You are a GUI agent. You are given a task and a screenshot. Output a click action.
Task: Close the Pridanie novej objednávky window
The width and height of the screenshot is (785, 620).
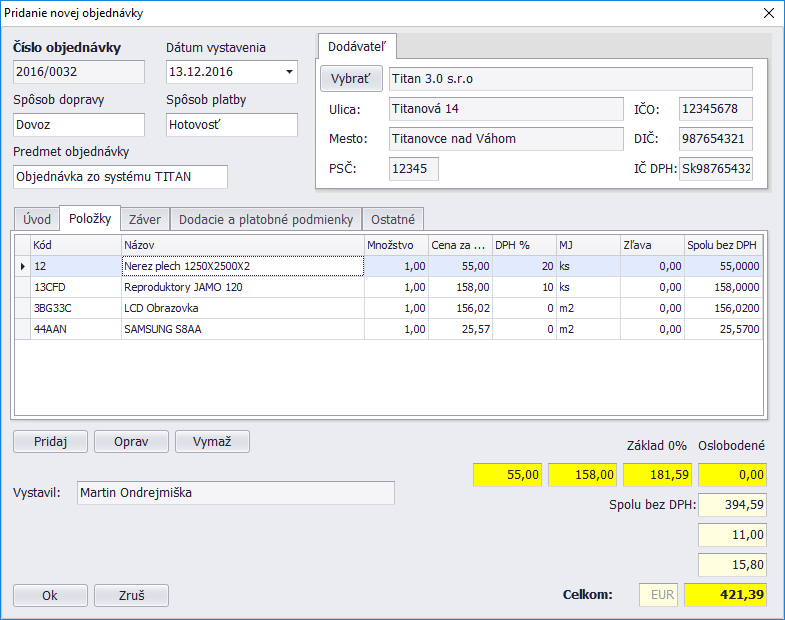[x=768, y=13]
